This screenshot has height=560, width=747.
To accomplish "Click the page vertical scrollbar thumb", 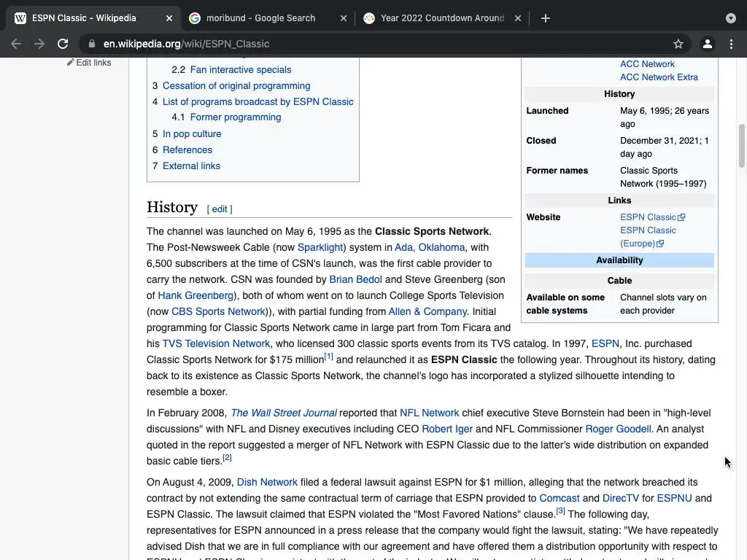I will click(x=741, y=146).
